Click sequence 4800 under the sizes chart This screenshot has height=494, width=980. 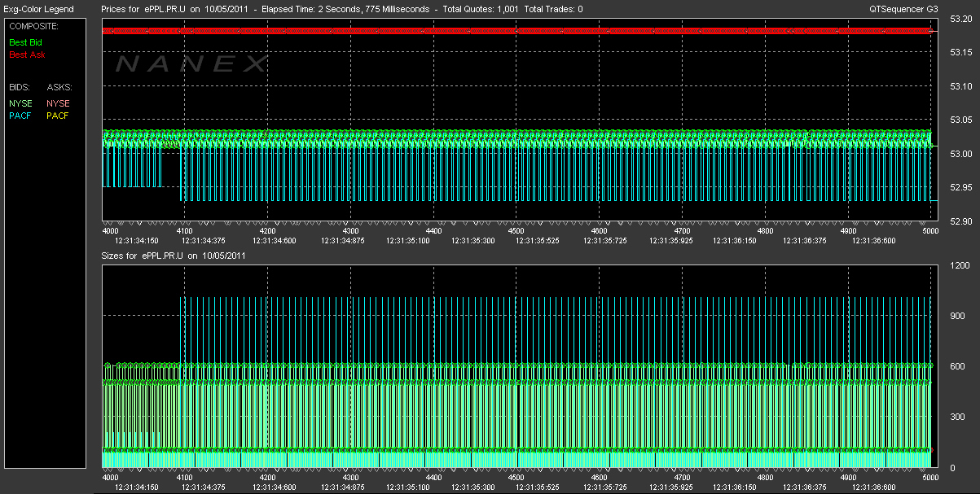coord(765,477)
